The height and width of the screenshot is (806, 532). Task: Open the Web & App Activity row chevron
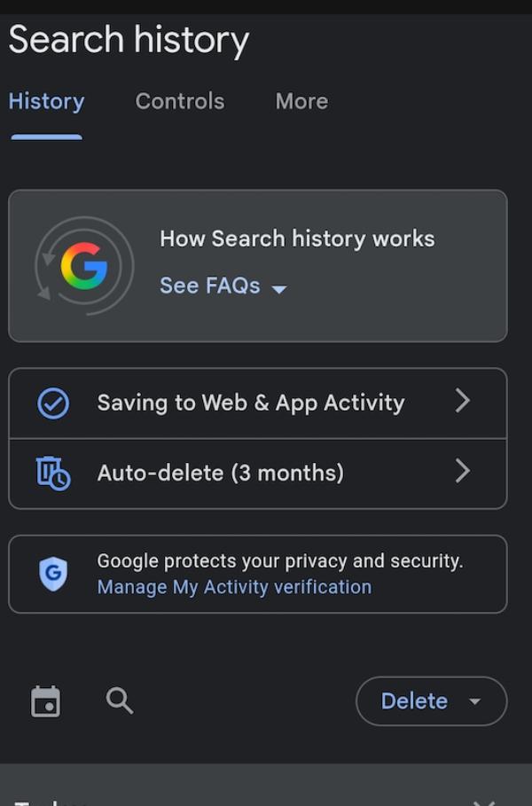tap(462, 402)
